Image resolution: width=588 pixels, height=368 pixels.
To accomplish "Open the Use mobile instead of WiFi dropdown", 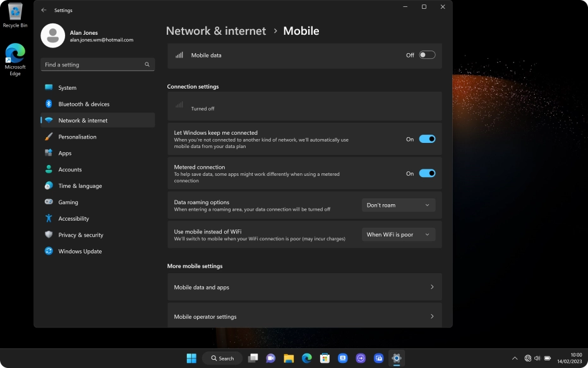I will [398, 234].
